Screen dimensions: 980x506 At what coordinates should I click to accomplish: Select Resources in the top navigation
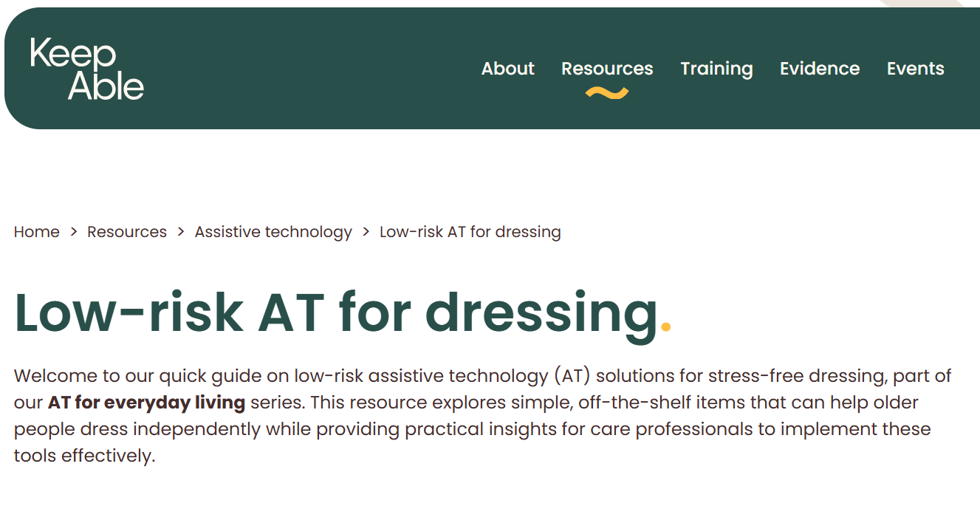[x=607, y=68]
